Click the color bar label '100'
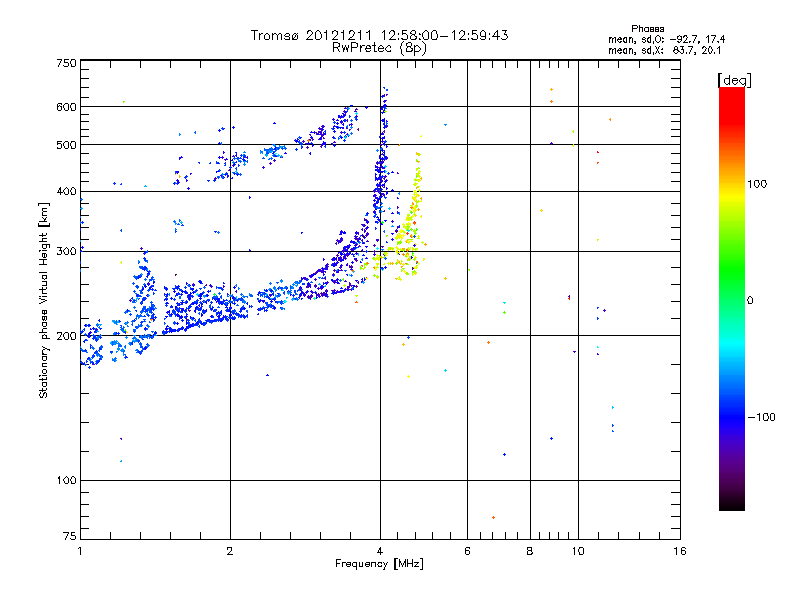The image size is (800, 600). tap(757, 184)
